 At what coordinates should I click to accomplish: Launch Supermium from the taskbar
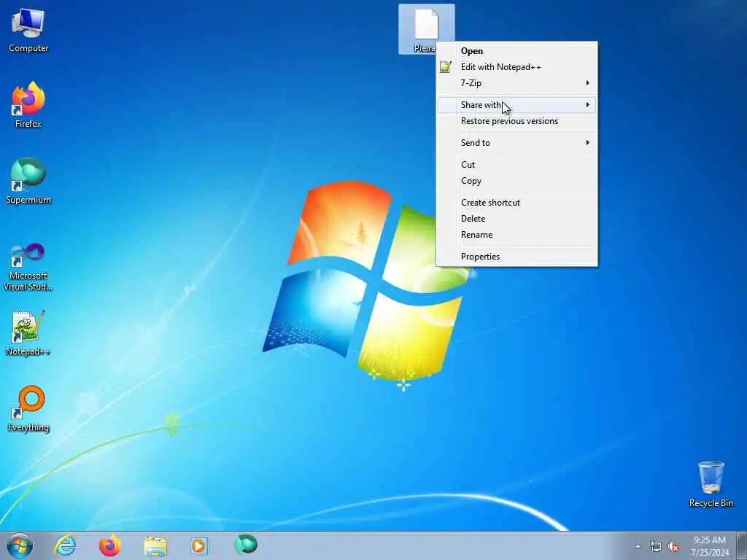click(x=246, y=545)
